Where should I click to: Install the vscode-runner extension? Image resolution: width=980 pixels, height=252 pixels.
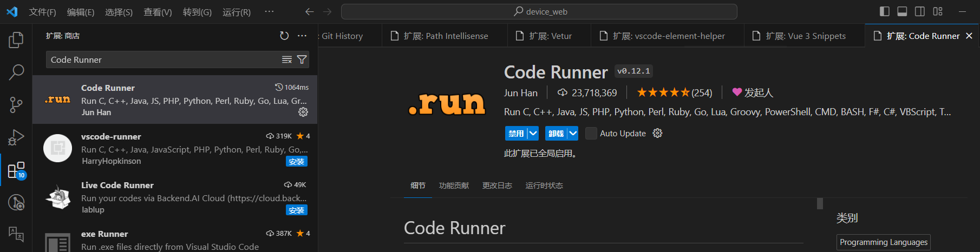297,161
